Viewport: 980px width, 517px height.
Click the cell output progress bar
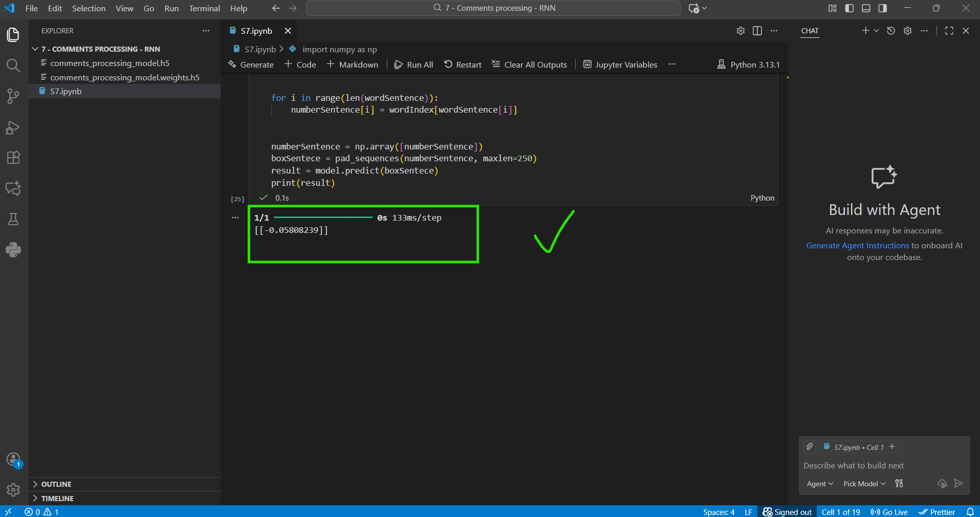pyautogui.click(x=323, y=218)
